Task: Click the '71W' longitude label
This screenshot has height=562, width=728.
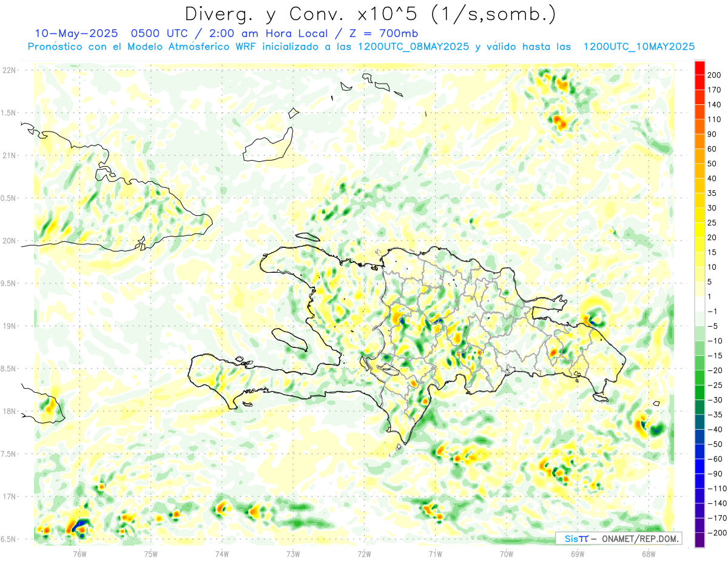Action: [x=435, y=554]
